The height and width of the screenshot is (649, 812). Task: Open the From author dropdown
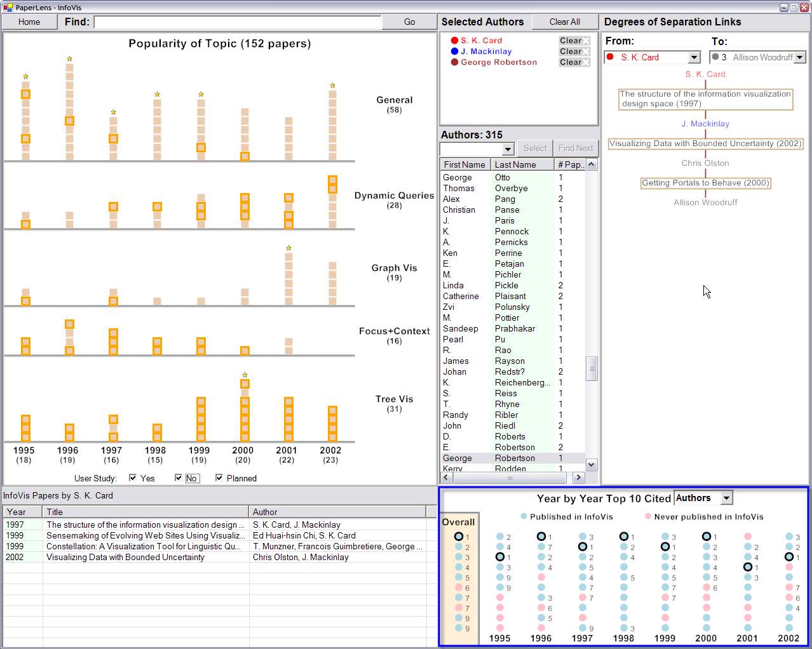pos(694,58)
